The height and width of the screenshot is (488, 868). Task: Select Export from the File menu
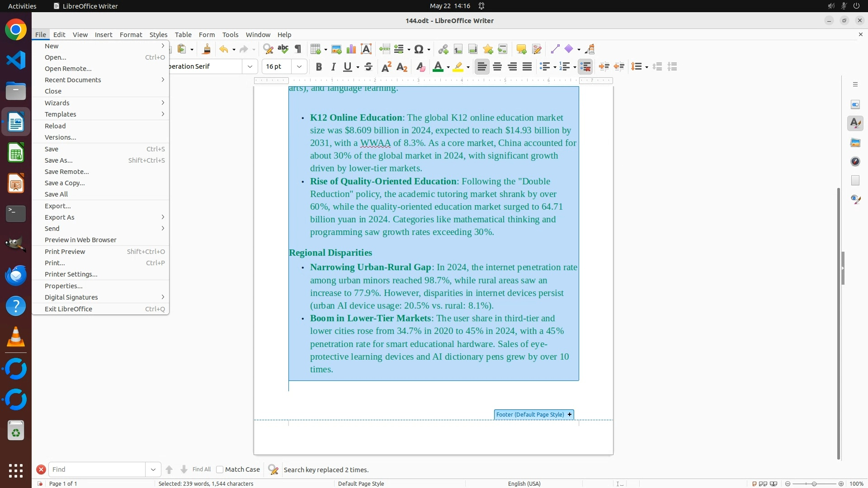tap(58, 206)
